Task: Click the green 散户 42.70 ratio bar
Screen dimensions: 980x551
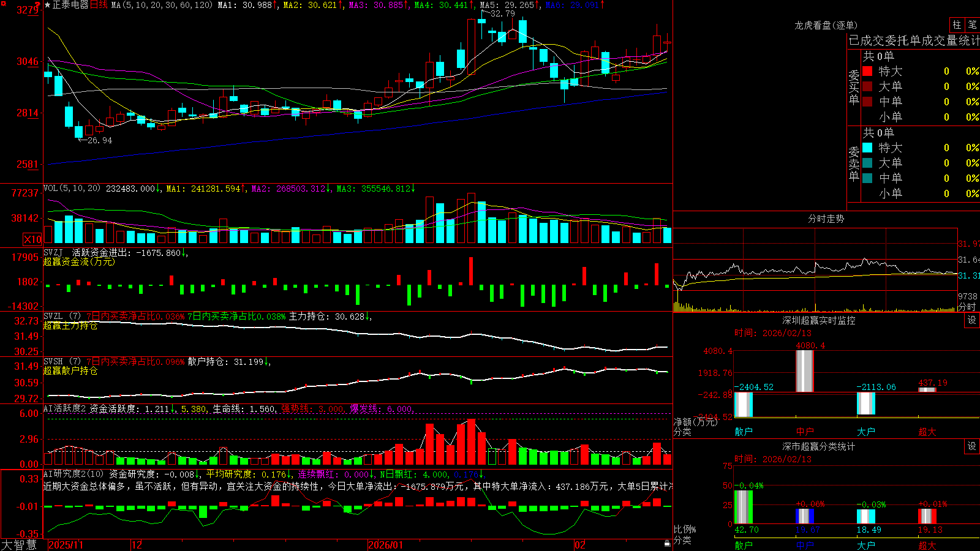Action: tap(744, 507)
